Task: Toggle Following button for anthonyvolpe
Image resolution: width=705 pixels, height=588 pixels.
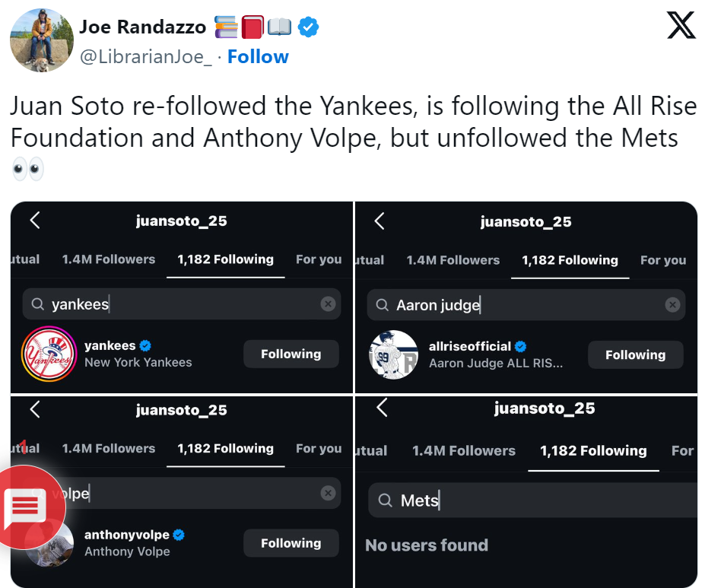Action: tap(291, 543)
